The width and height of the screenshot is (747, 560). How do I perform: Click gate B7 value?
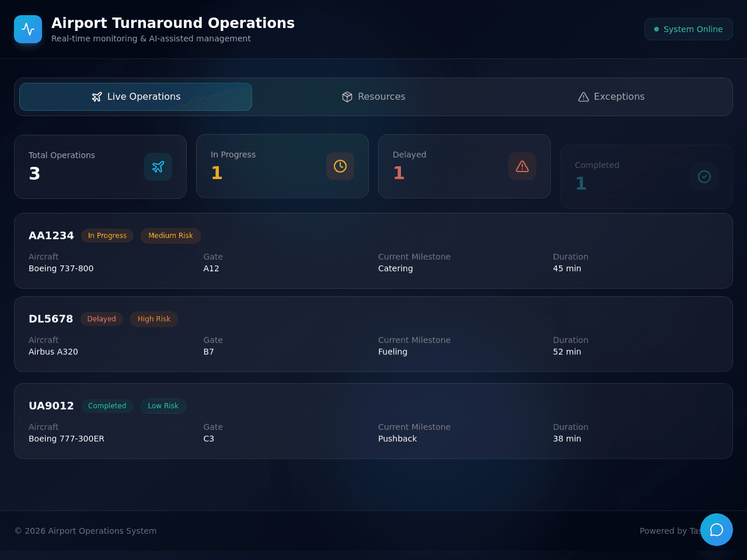pyautogui.click(x=209, y=352)
